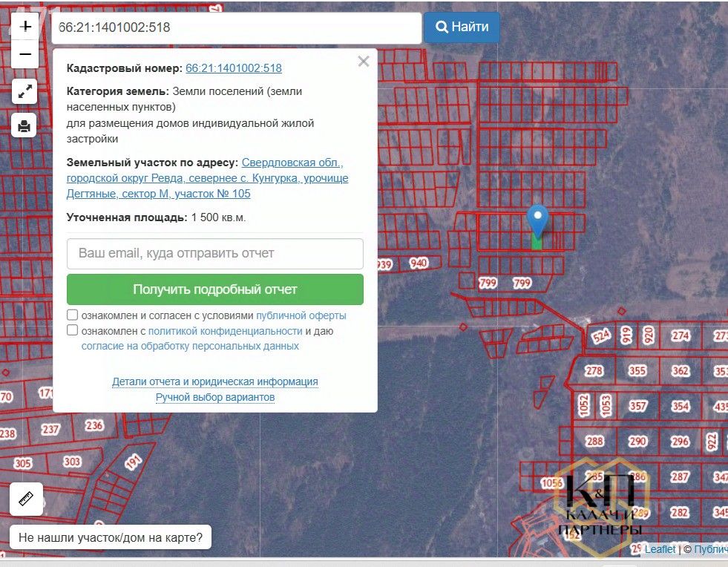Expand Ручной выбор вариантов
This screenshot has height=567, width=728.
[215, 398]
